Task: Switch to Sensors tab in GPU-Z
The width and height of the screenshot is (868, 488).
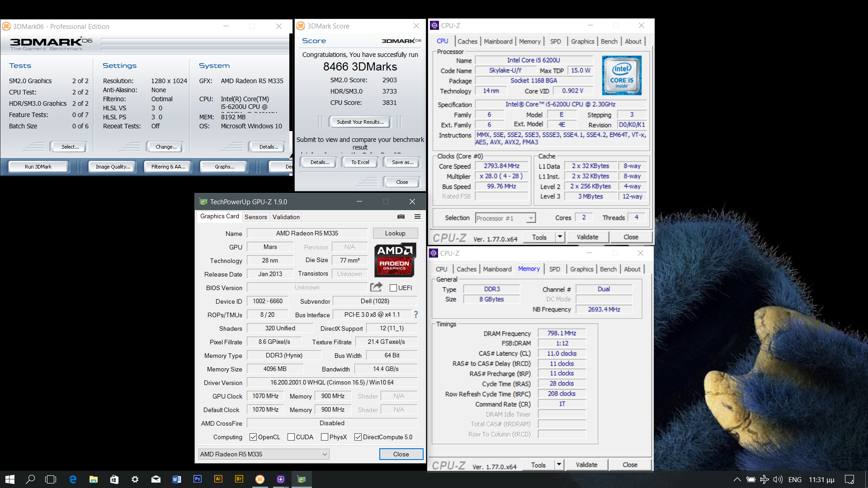Action: 256,217
